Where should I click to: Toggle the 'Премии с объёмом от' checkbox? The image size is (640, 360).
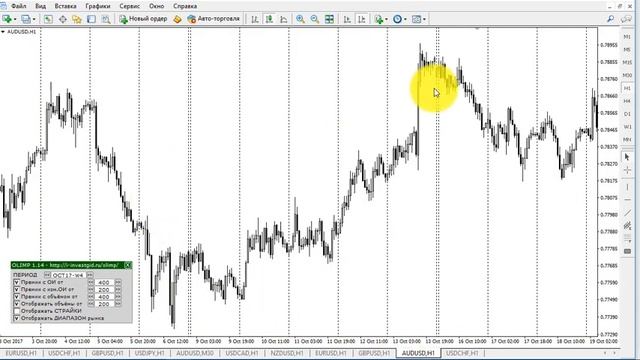tap(17, 297)
